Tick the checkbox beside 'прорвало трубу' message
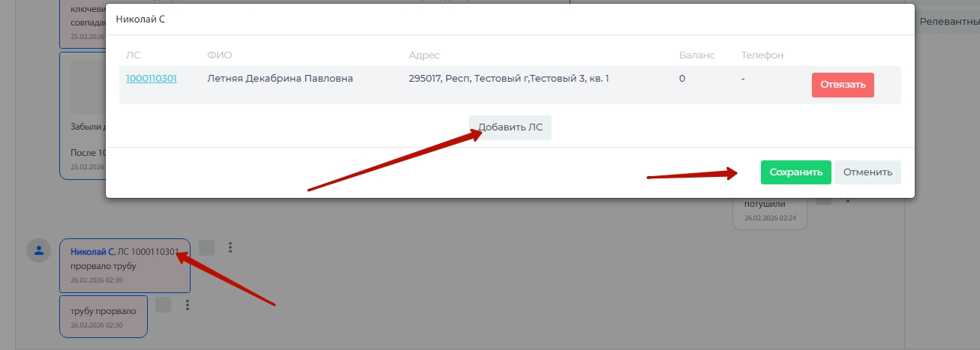The width and height of the screenshot is (980, 350). coord(207,247)
